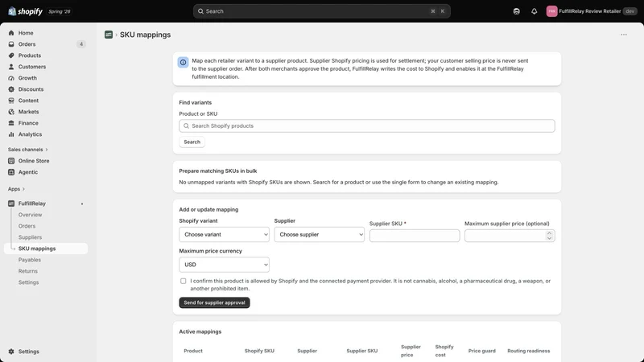Open the FulfillRelay Review Retailer account menu
Image resolution: width=644 pixels, height=362 pixels.
pos(592,11)
